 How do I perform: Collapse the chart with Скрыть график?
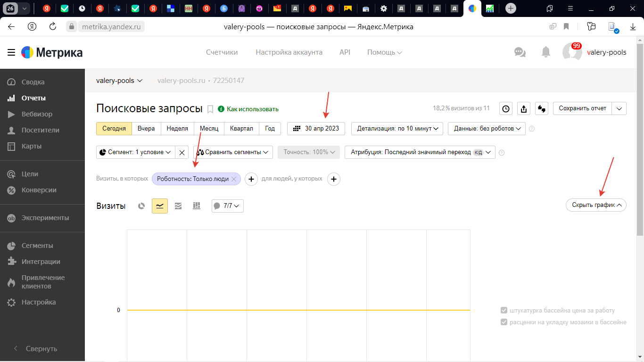pyautogui.click(x=596, y=205)
